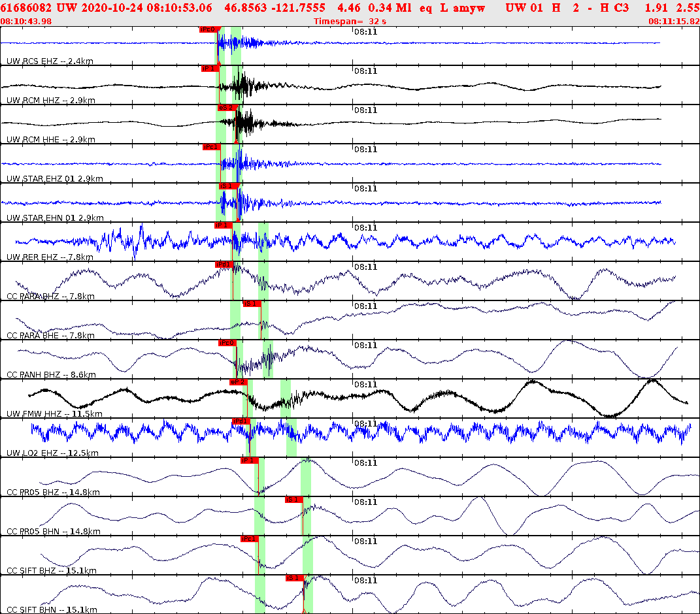Select the eS 2 pick flag on RCM HHE
Viewport: 700px width, 614px height.
pyautogui.click(x=228, y=107)
